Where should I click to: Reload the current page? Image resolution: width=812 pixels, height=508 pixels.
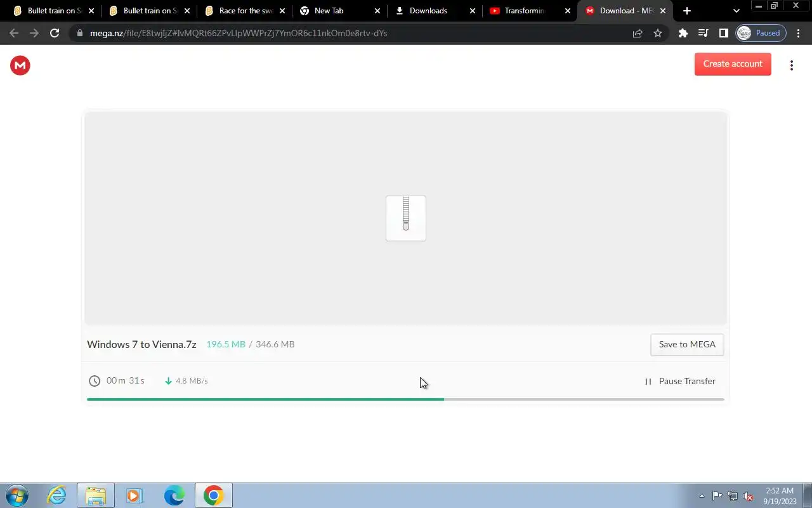(x=55, y=33)
